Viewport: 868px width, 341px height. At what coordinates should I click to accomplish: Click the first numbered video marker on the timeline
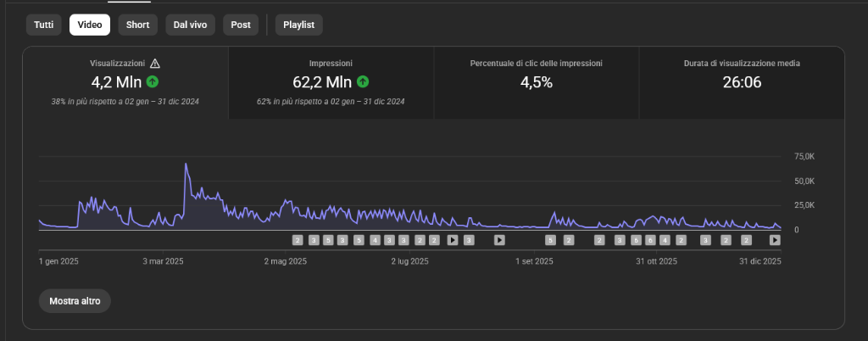298,240
